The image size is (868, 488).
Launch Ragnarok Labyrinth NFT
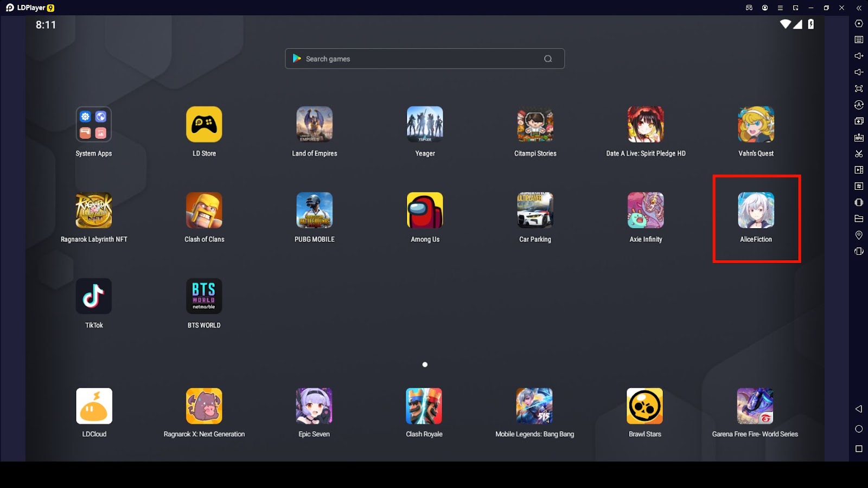pos(94,210)
